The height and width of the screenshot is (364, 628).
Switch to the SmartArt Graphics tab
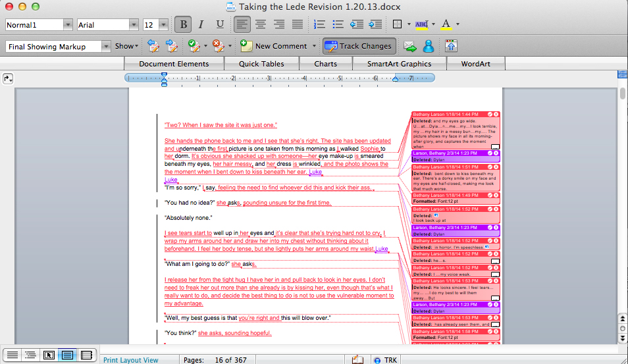400,64
